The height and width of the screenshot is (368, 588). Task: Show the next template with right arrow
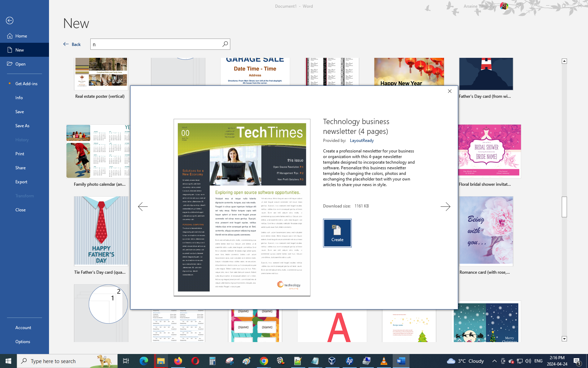(x=445, y=206)
